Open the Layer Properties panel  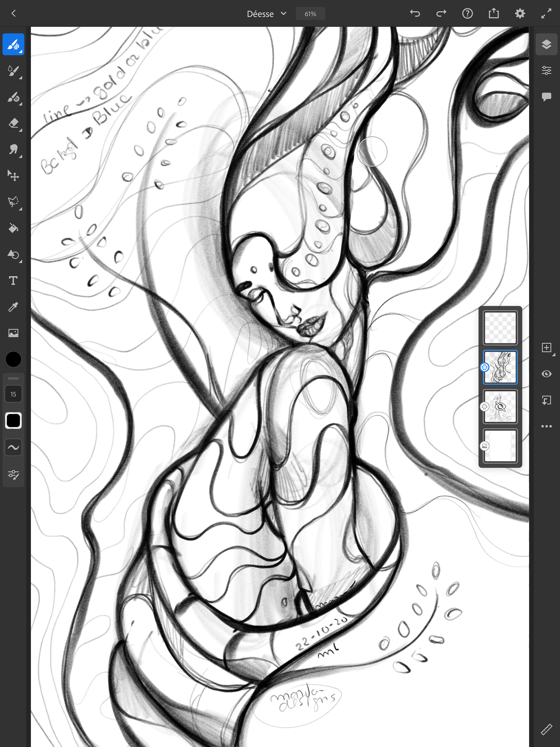(x=546, y=71)
